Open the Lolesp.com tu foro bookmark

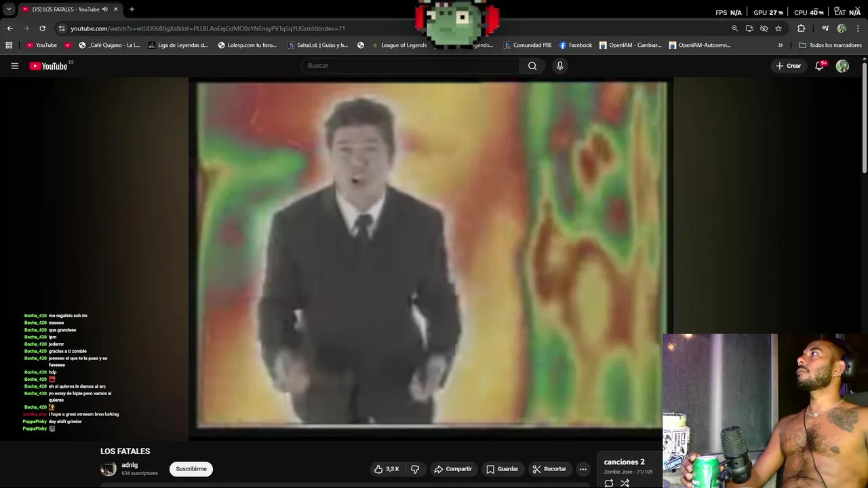coord(247,45)
